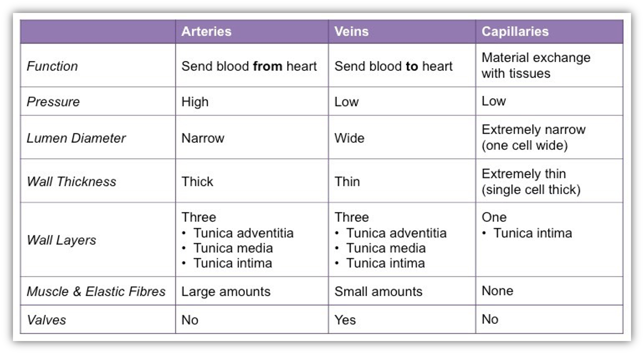Click the 'Wide' lumen diameter cell
The width and height of the screenshot is (644, 354).
point(349,138)
